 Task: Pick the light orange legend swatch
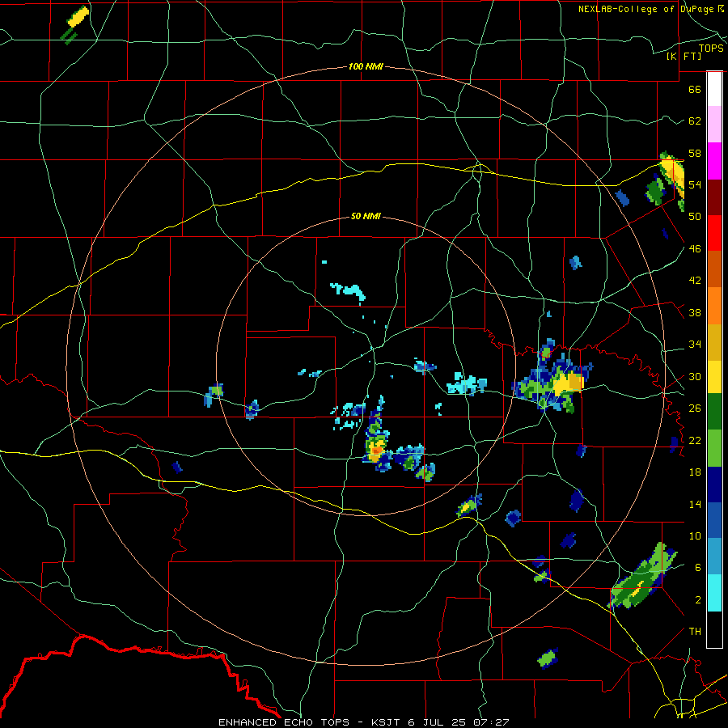[x=714, y=306]
